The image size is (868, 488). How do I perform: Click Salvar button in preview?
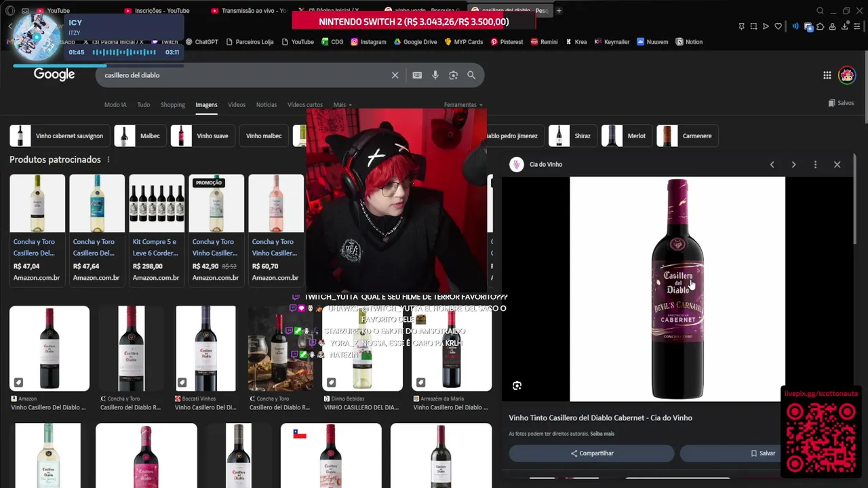pyautogui.click(x=763, y=453)
